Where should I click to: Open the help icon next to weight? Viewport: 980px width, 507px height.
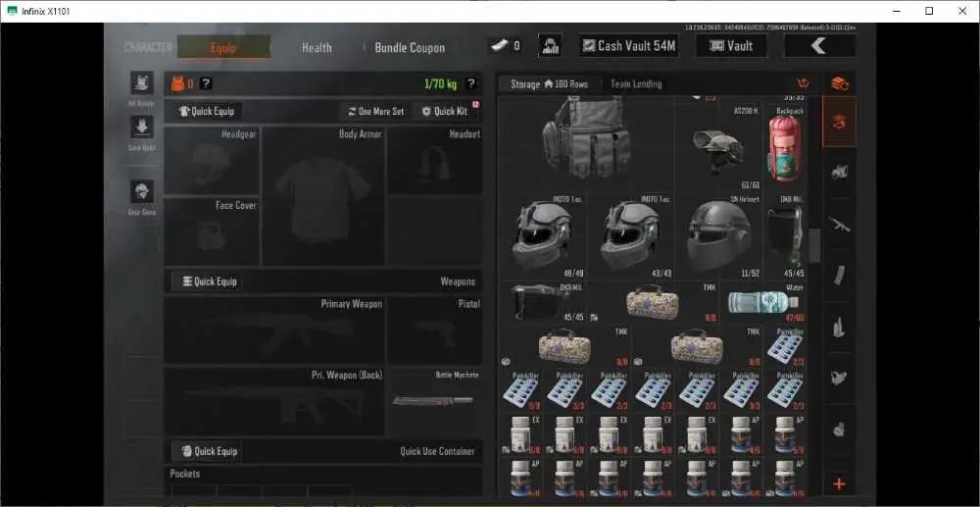point(471,83)
